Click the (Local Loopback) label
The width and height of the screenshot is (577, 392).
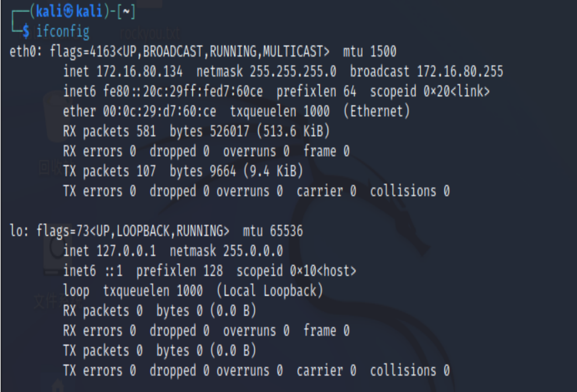coord(269,291)
